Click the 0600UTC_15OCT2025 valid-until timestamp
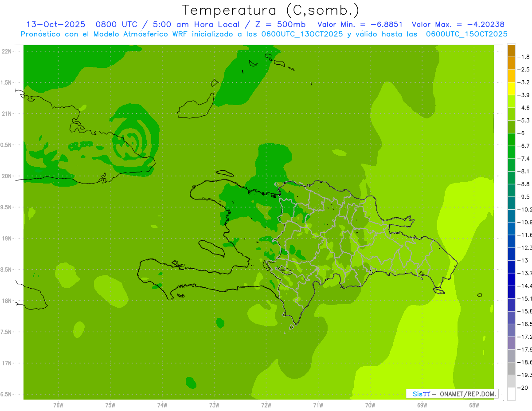Viewport: 532px width, 411px height. (x=466, y=34)
